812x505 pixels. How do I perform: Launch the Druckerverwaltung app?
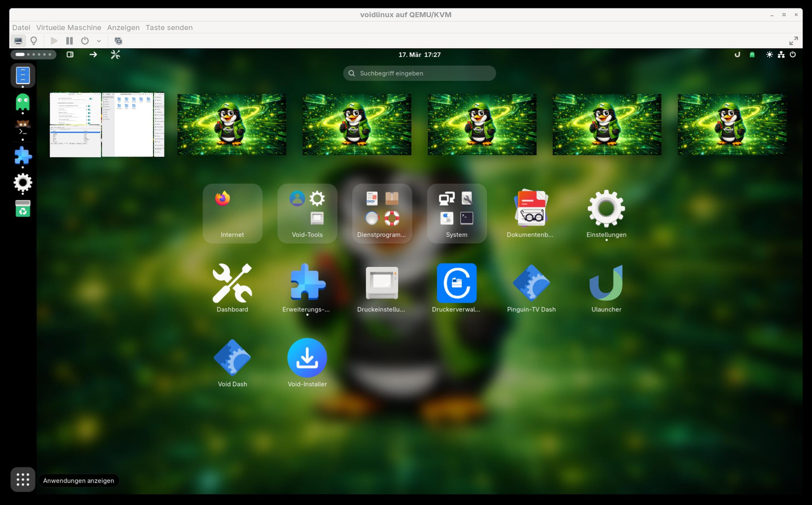coord(456,283)
